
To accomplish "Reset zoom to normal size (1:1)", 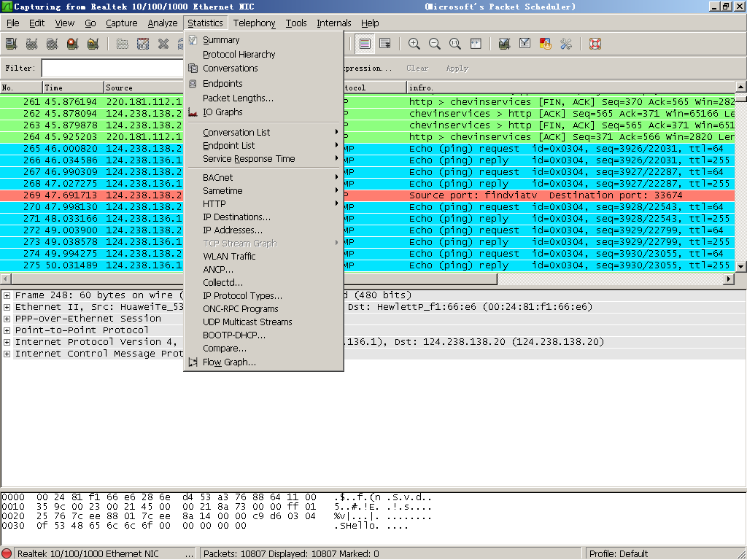I will pos(455,44).
